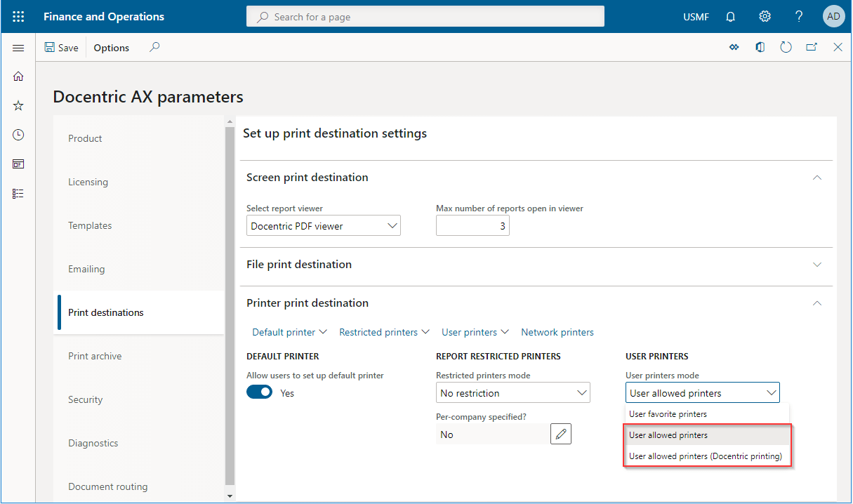Open Modules list icon in sidebar
The height and width of the screenshot is (504, 853).
click(18, 194)
